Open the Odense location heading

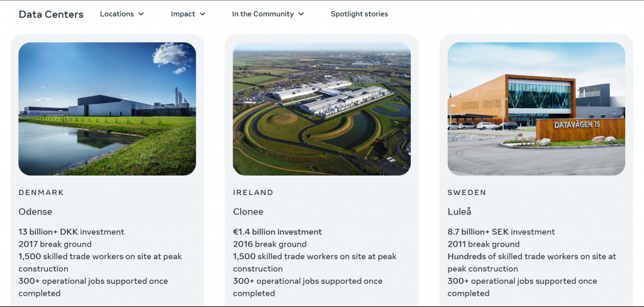point(35,211)
